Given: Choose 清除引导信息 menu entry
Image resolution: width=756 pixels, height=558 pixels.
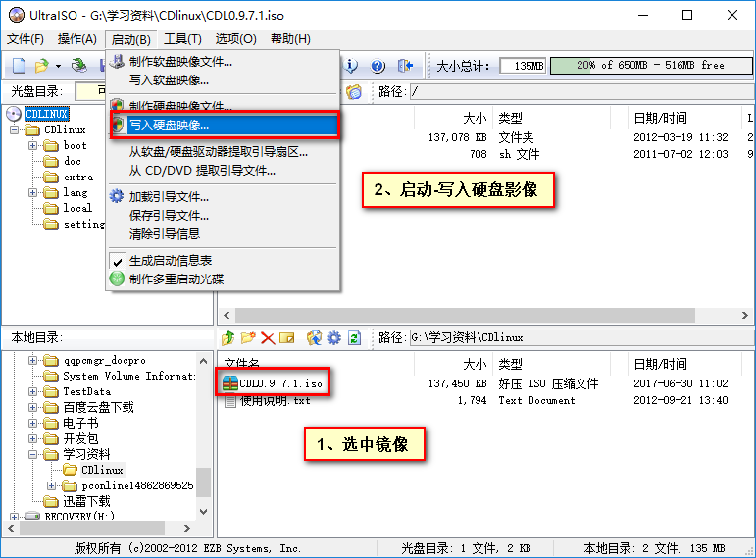Looking at the screenshot, I should click(x=223, y=234).
